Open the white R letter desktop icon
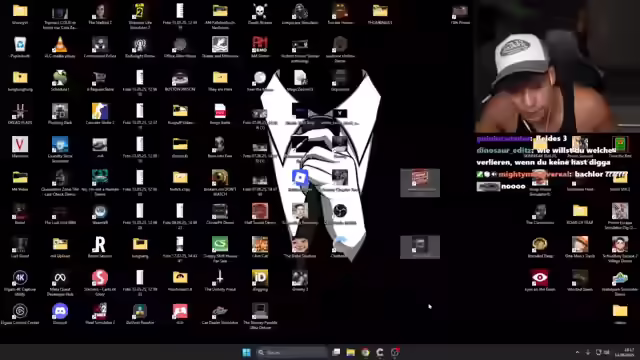 coord(100,244)
